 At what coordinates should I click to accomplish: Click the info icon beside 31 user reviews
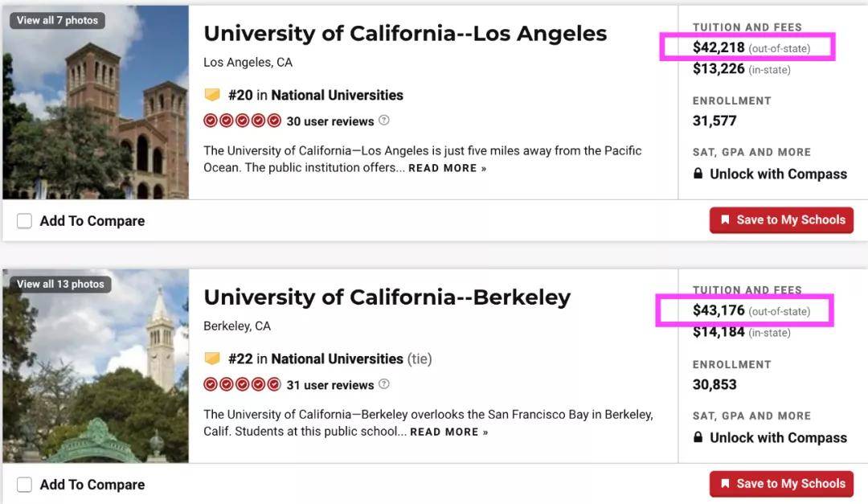coord(384,384)
